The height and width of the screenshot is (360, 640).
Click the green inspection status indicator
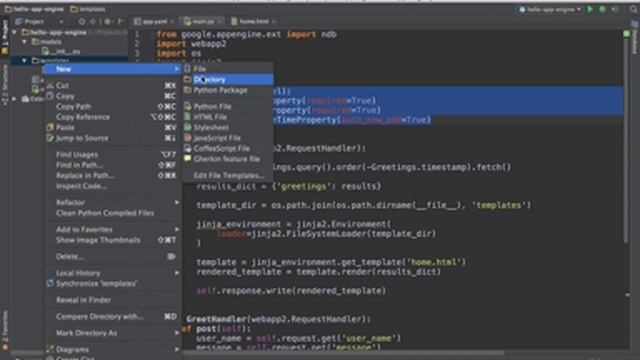click(x=626, y=33)
